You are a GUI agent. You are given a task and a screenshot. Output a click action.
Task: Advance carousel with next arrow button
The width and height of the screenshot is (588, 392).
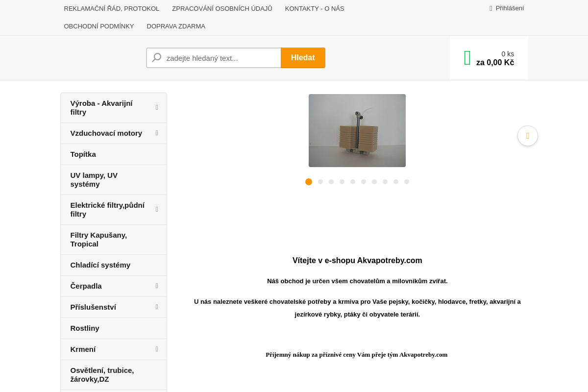[528, 136]
